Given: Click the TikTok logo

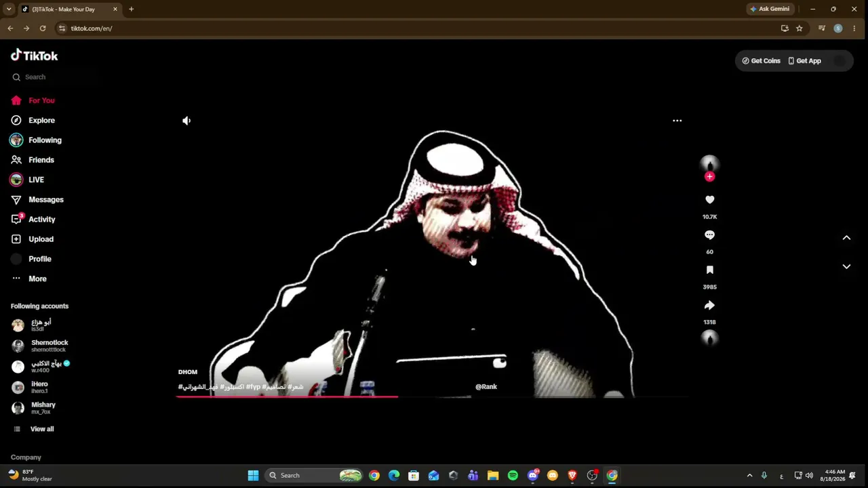Looking at the screenshot, I should (35, 56).
